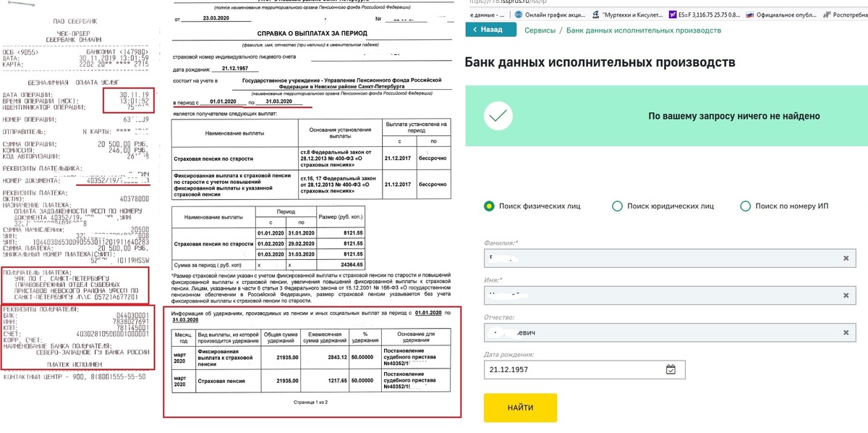This screenshot has height=433, width=868.
Task: Clear the Фамилия field with X
Action: 846,258
